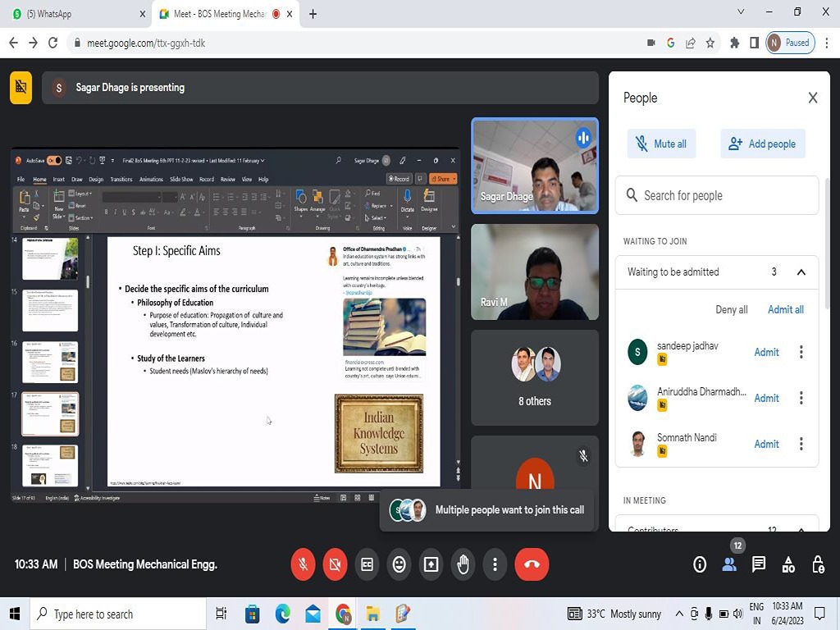
Task: Click the Paused profile button in Chrome
Action: [791, 43]
